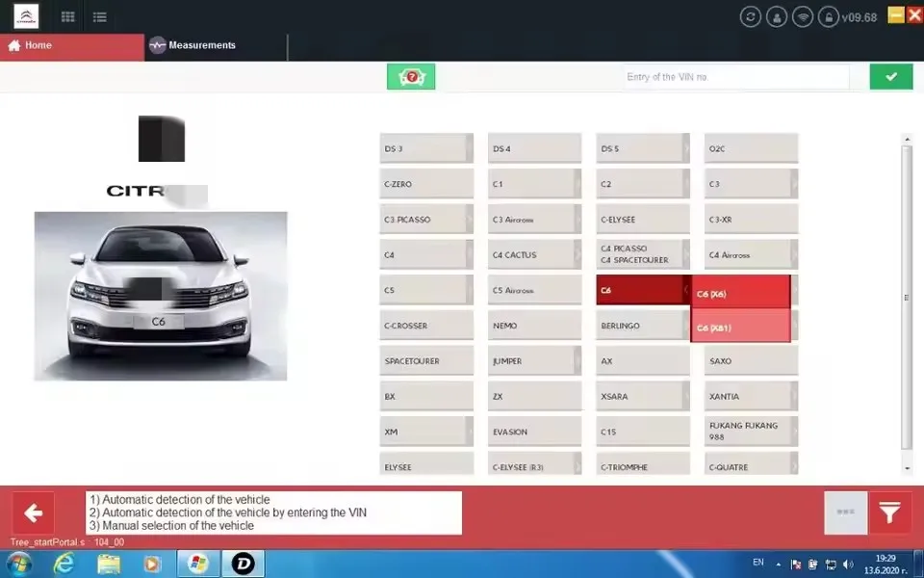Click the VIN entry input field

point(734,76)
